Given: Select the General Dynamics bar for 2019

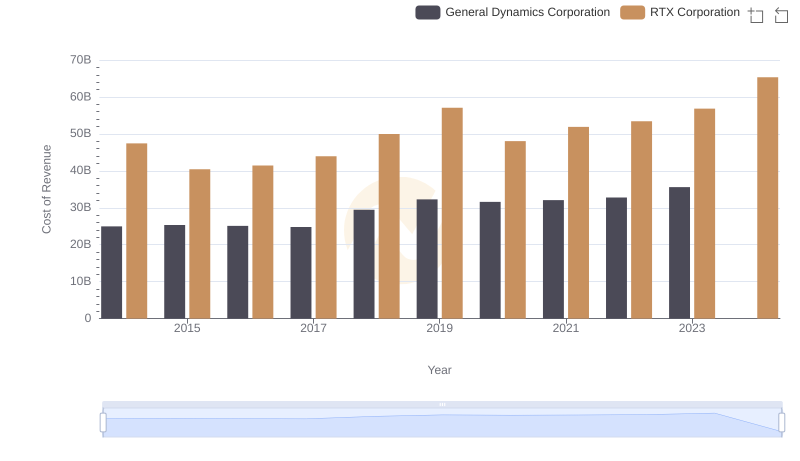Looking at the screenshot, I should tap(427, 259).
